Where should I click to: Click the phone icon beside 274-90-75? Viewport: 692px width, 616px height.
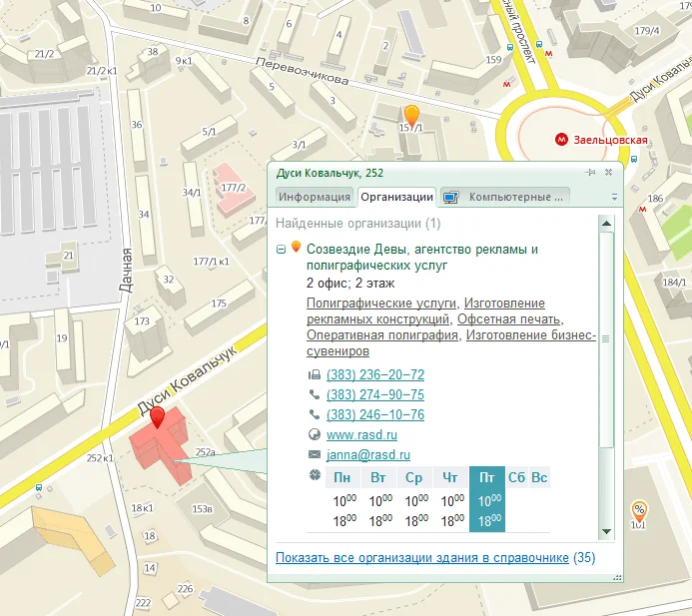tap(315, 394)
